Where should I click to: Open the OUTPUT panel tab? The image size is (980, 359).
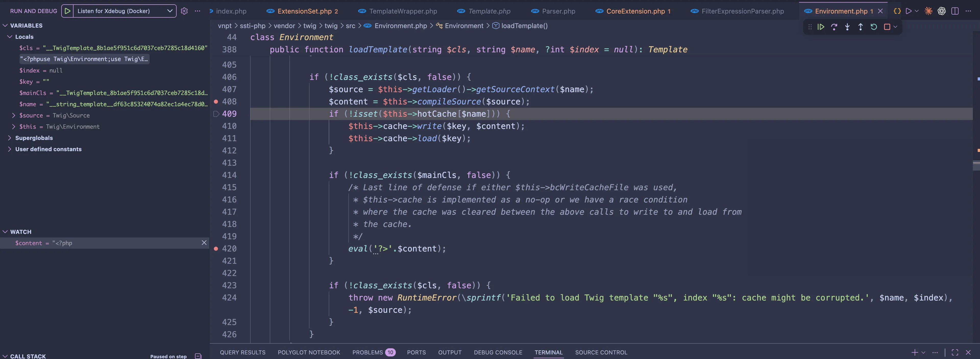point(450,353)
